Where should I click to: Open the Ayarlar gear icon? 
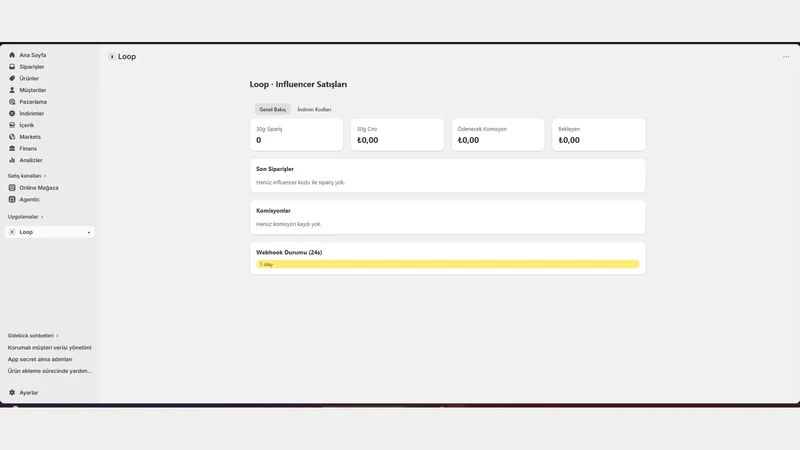[x=12, y=392]
